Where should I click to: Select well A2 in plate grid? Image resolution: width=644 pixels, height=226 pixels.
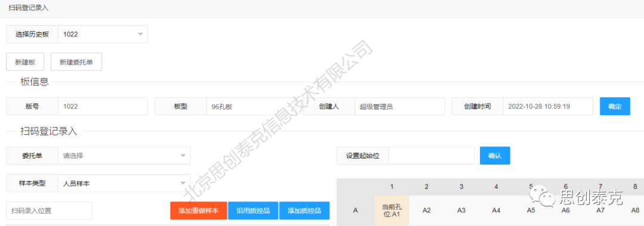[x=426, y=210]
